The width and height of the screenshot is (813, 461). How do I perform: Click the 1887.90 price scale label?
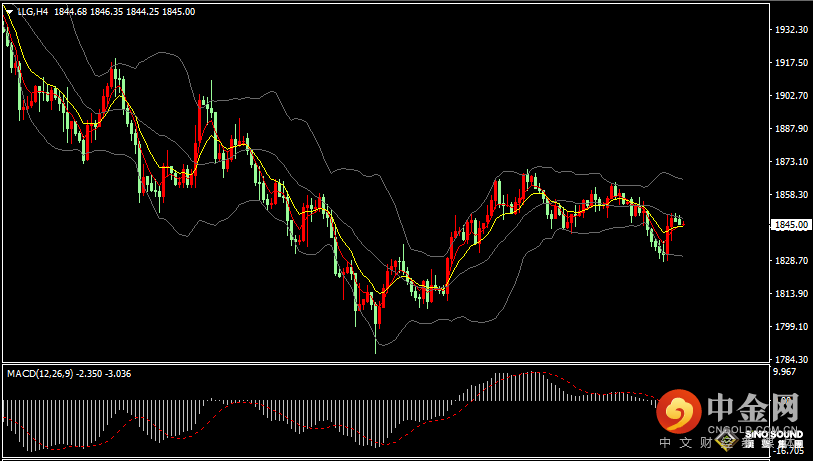[x=792, y=129]
